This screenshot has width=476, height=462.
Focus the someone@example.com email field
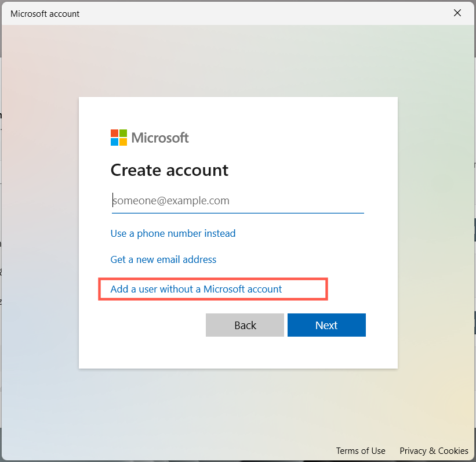tap(237, 201)
